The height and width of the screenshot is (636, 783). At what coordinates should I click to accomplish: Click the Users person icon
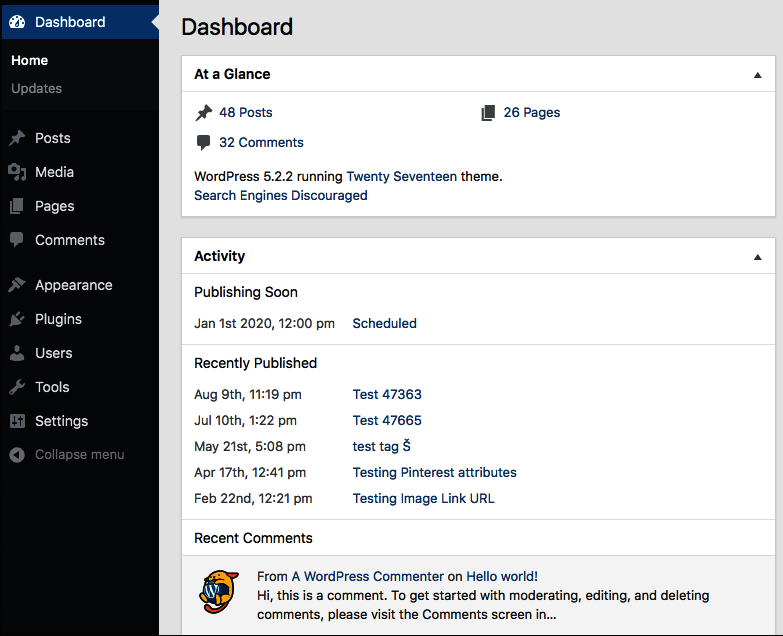click(17, 353)
